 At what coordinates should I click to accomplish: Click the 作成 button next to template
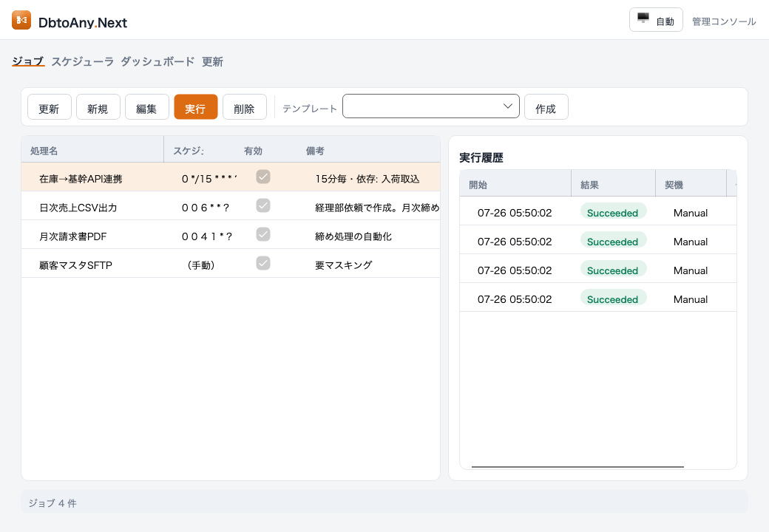[x=546, y=107]
